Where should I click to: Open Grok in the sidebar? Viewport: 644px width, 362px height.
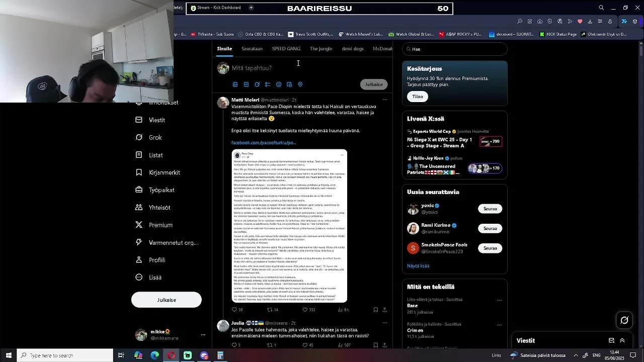(148, 137)
